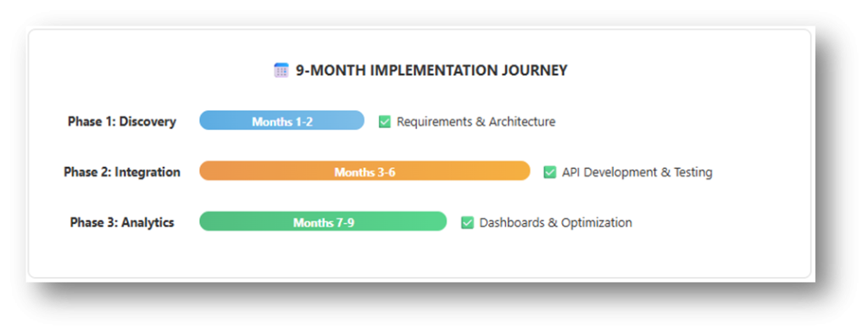
Task: Toggle the API Development & Testing checkbox
Action: tap(549, 172)
